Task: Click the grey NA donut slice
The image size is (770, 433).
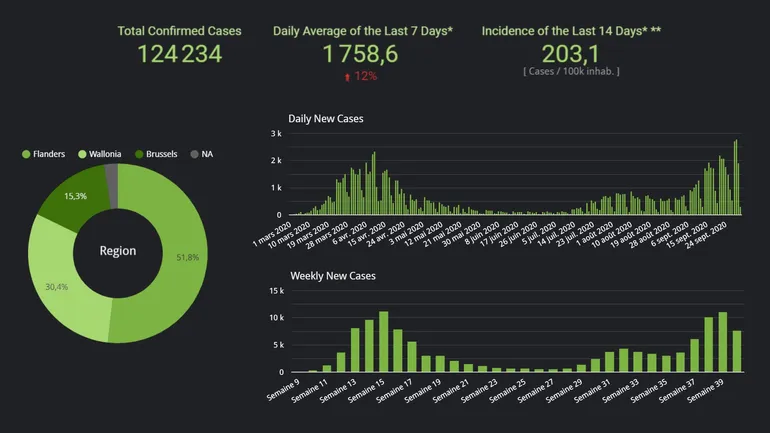Action: coord(112,185)
